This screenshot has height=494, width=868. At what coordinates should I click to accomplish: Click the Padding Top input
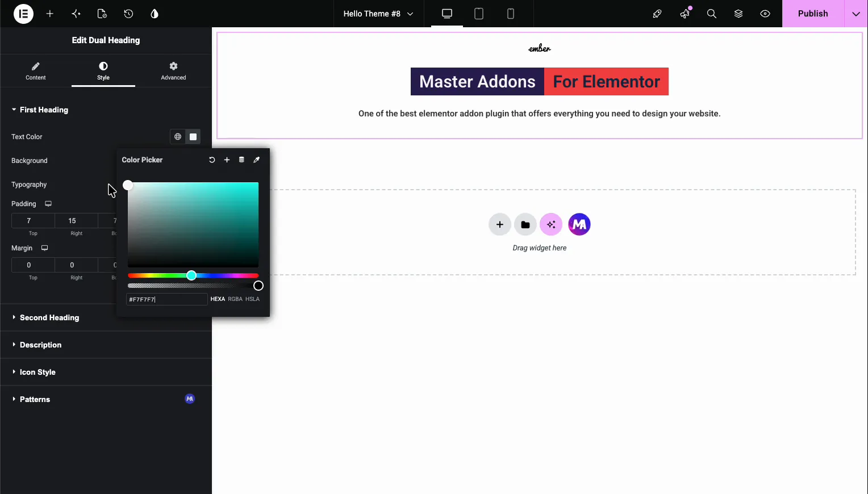33,220
